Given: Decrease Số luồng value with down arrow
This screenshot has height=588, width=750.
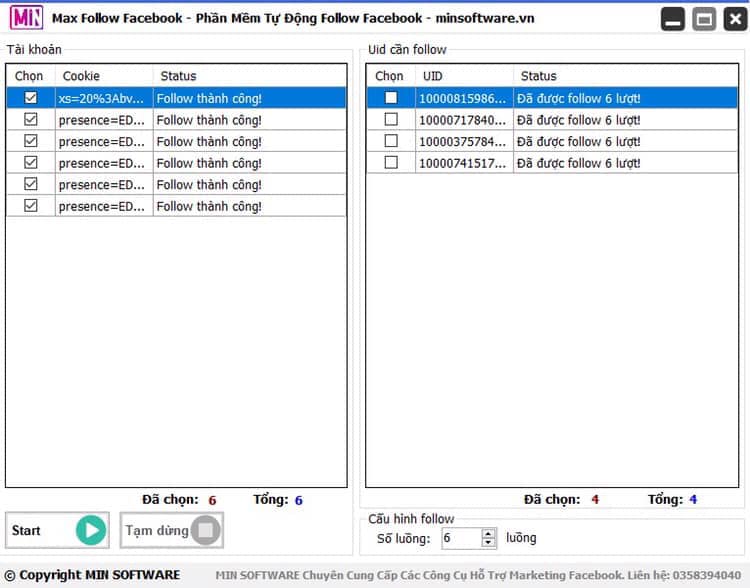Looking at the screenshot, I should (x=488, y=543).
